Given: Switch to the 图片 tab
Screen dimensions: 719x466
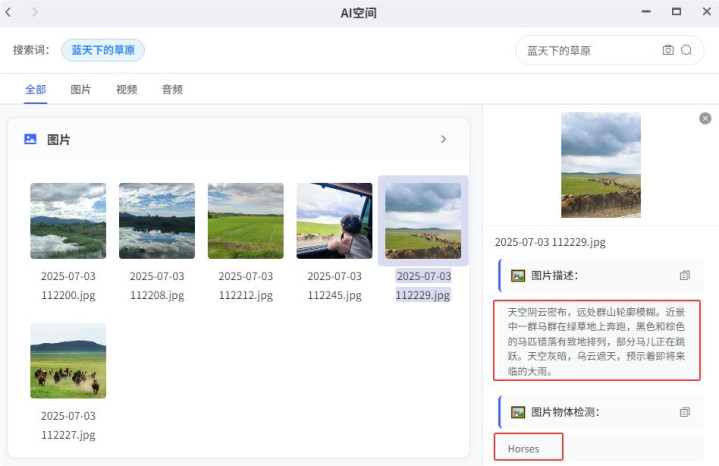Looking at the screenshot, I should click(81, 90).
